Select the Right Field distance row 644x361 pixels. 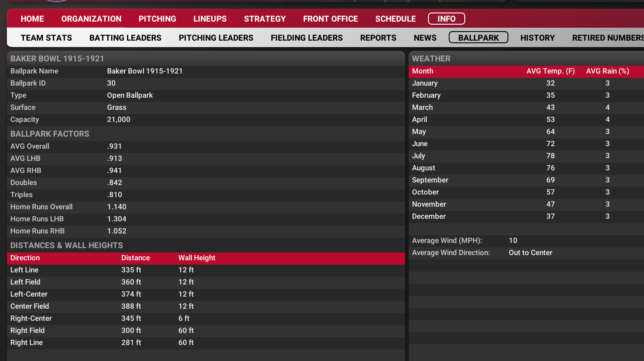pyautogui.click(x=131, y=331)
